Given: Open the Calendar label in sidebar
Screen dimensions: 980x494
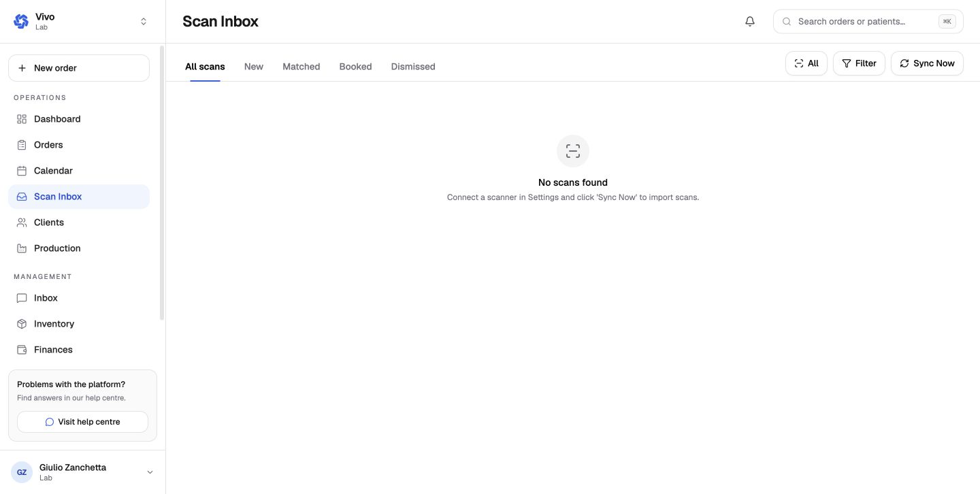Looking at the screenshot, I should pyautogui.click(x=53, y=171).
